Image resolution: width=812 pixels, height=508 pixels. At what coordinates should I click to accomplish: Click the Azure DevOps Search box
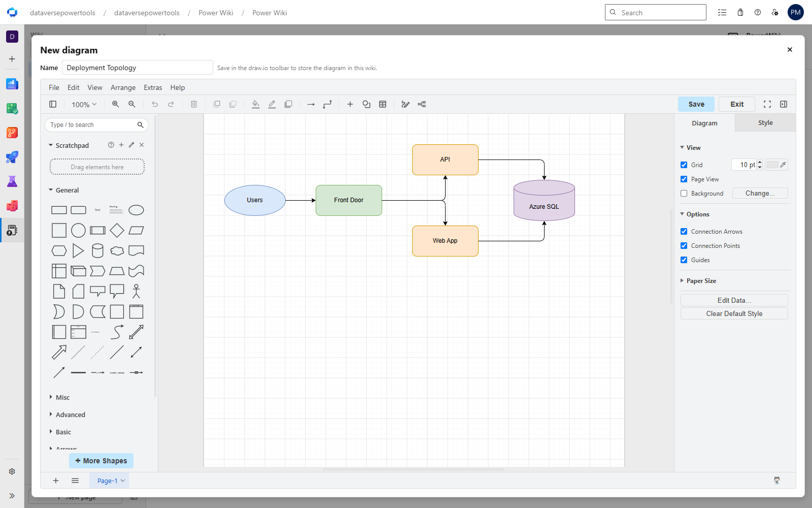click(x=656, y=12)
